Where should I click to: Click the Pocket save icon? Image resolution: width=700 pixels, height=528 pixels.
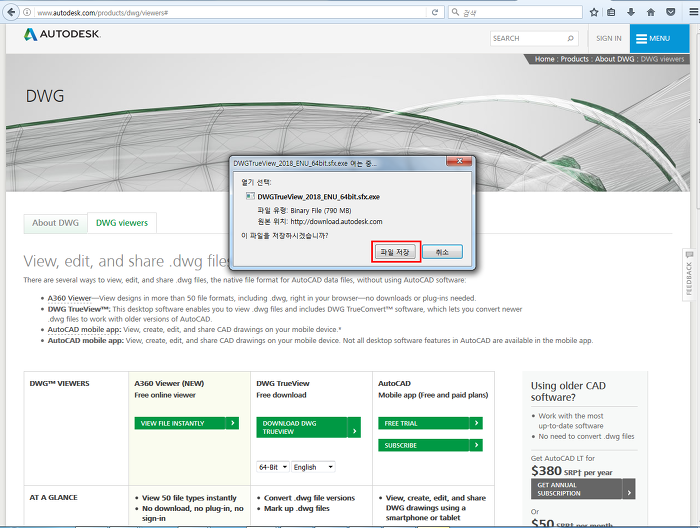pos(671,12)
